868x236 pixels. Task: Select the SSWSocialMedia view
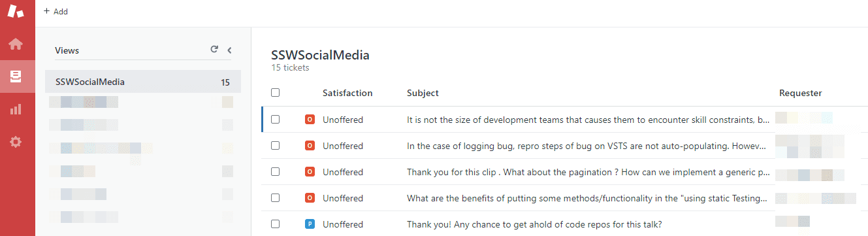click(142, 82)
